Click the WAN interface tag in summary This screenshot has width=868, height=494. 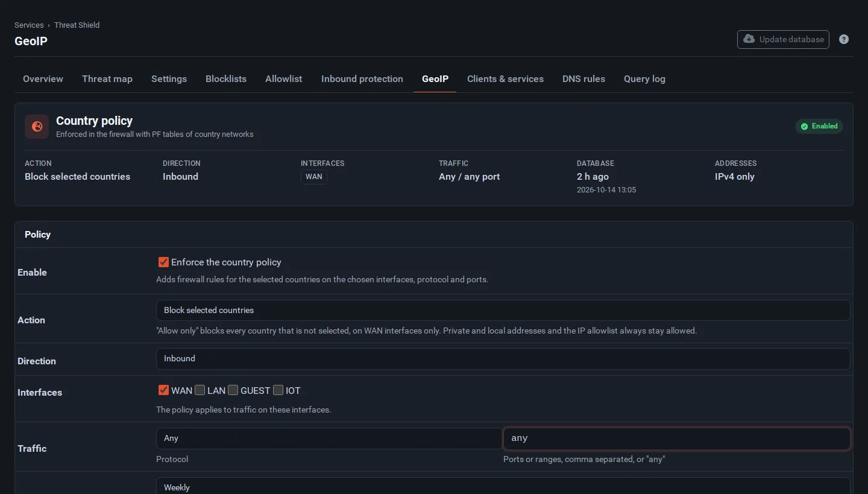[314, 177]
